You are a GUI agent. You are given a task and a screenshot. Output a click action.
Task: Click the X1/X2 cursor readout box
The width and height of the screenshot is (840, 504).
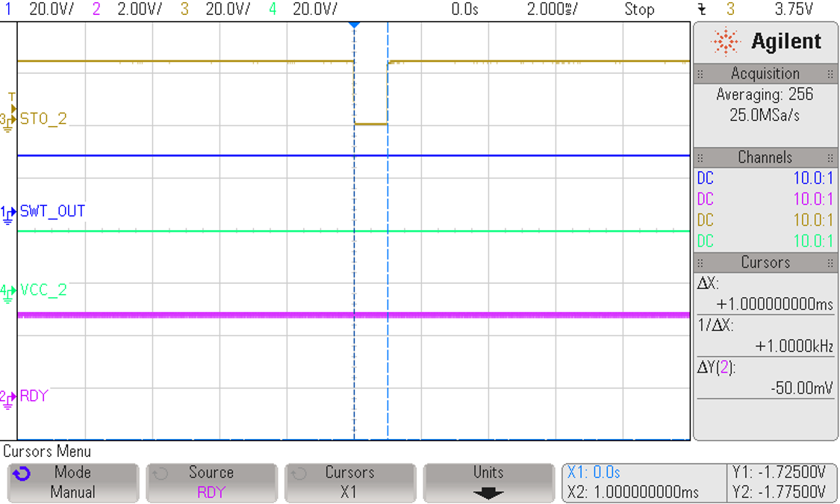(x=643, y=482)
